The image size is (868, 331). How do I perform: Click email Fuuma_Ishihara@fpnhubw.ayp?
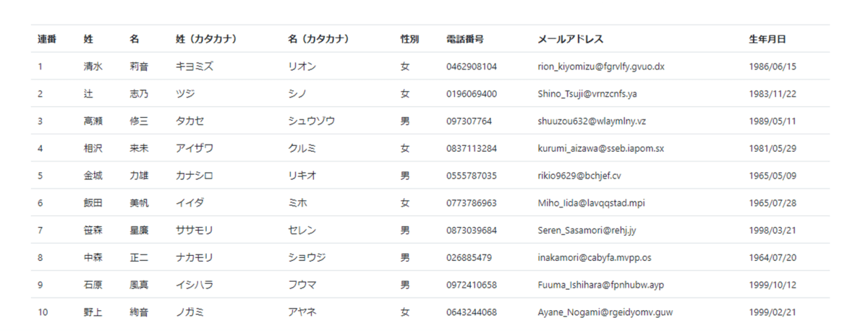tap(601, 285)
